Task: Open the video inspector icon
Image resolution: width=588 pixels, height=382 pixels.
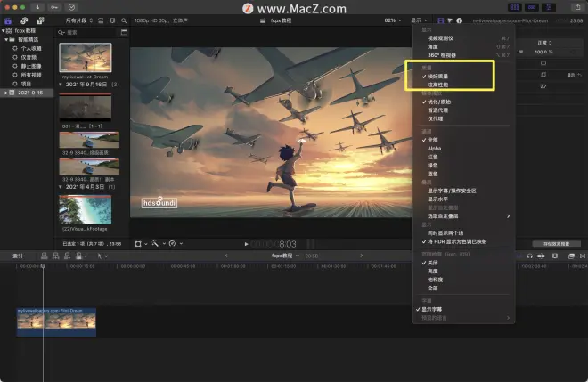Action: [x=441, y=20]
